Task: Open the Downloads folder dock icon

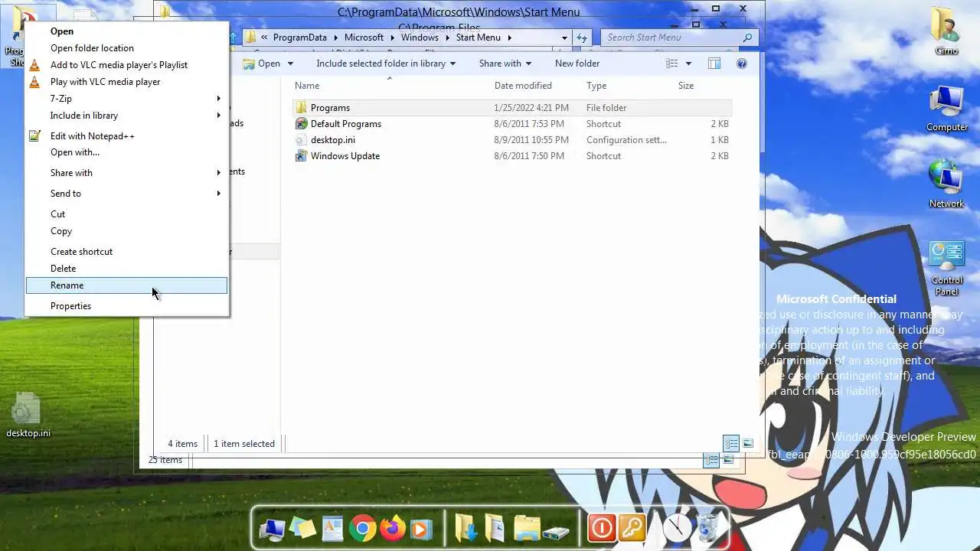Action: click(465, 528)
